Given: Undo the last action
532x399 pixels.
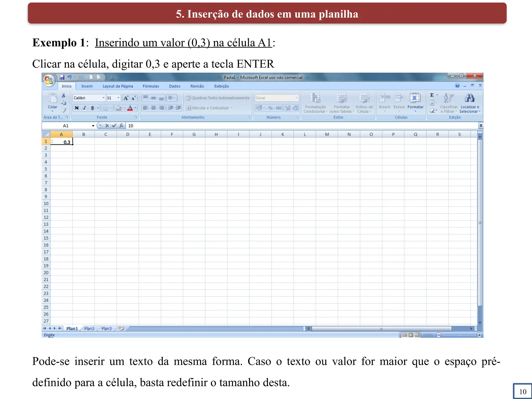Looking at the screenshot, I should (x=69, y=77).
